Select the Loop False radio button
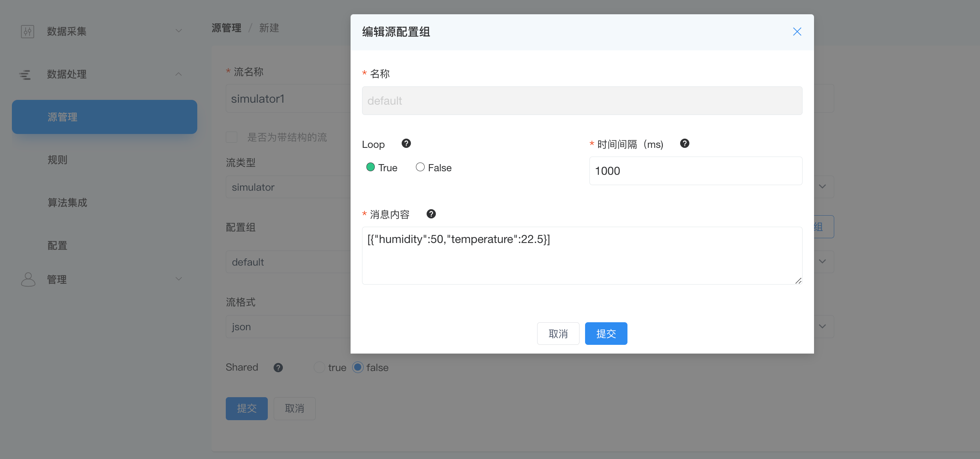This screenshot has height=459, width=980. point(420,167)
